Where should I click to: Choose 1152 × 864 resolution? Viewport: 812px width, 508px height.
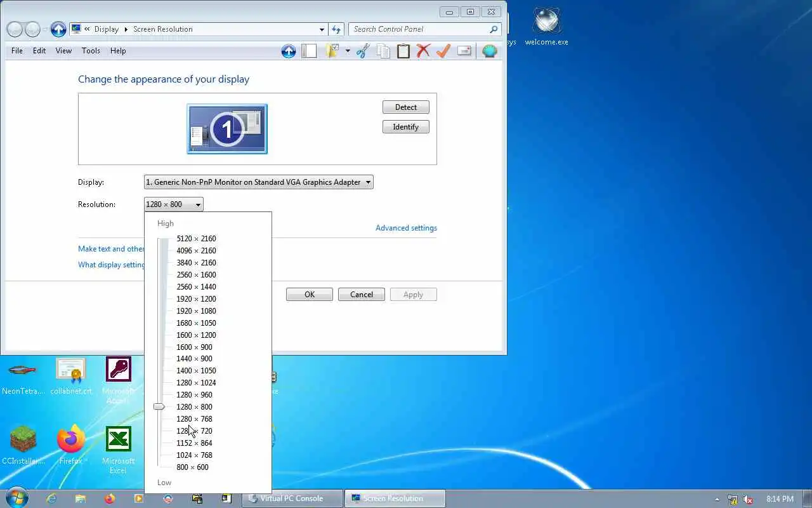(194, 443)
